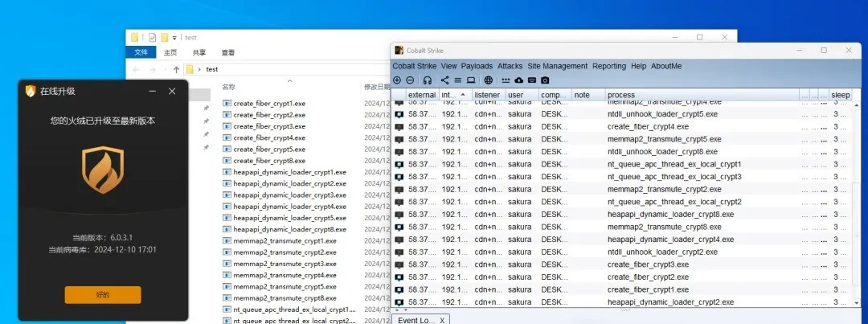868x324 pixels.
Task: Click the test folder address bar field
Action: pos(287,70)
